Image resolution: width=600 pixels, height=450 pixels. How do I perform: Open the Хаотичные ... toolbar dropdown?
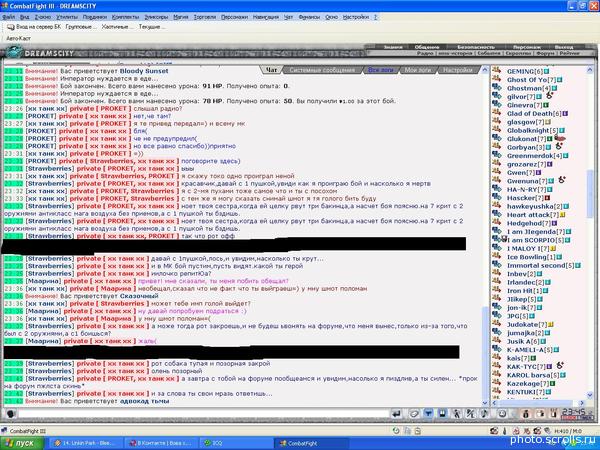(117, 27)
